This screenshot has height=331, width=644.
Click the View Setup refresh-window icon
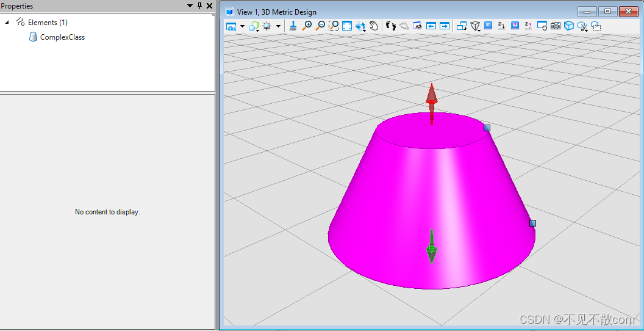(x=542, y=26)
